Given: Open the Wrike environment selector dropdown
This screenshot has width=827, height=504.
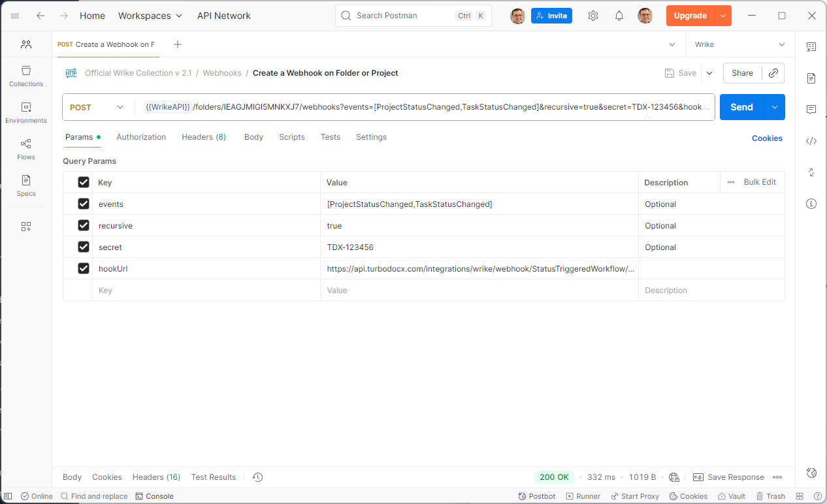Looking at the screenshot, I should coord(739,44).
